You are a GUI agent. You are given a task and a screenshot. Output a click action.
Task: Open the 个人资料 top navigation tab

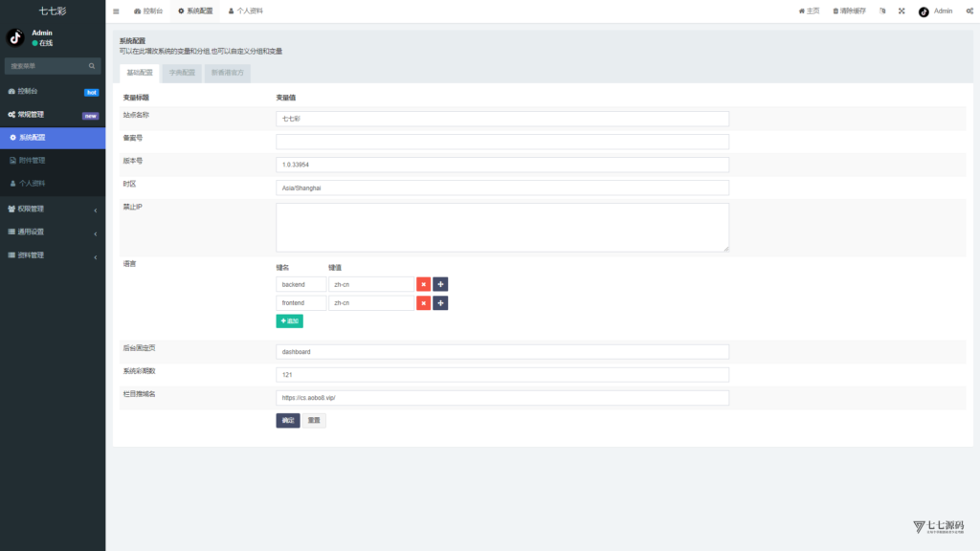(x=246, y=11)
